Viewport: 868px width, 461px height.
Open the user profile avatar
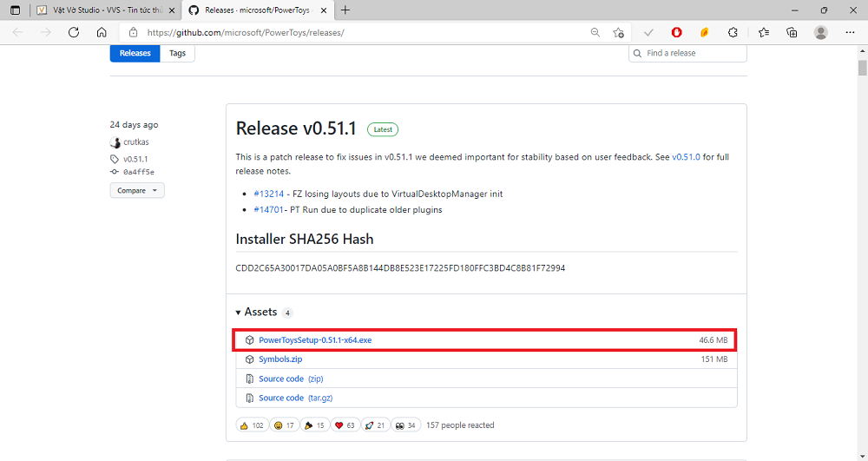[x=821, y=33]
